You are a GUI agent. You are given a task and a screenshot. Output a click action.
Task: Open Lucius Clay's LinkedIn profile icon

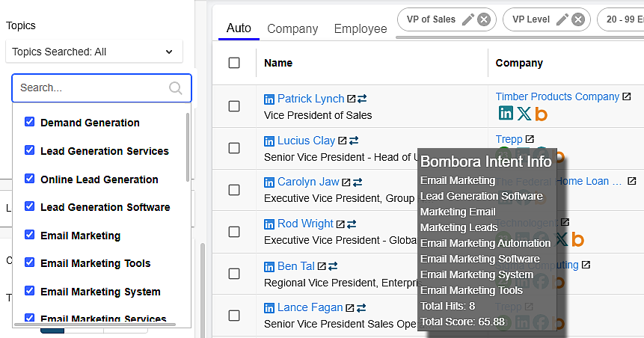[x=269, y=141]
